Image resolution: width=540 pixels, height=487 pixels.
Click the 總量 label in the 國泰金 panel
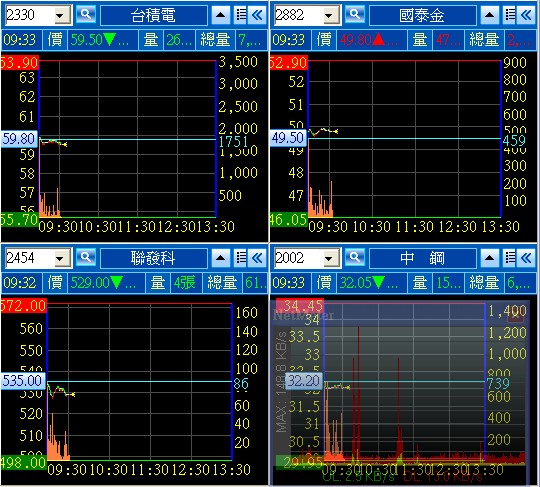(484, 40)
